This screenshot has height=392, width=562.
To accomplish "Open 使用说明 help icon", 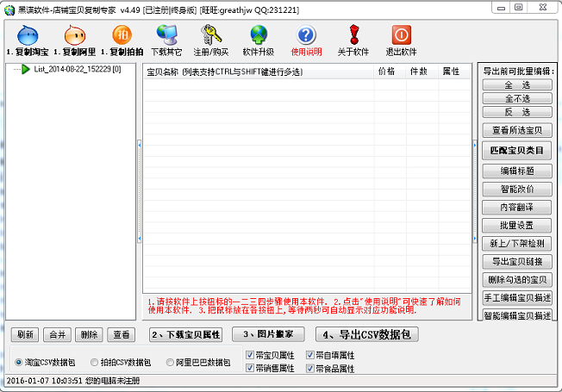I will click(306, 40).
